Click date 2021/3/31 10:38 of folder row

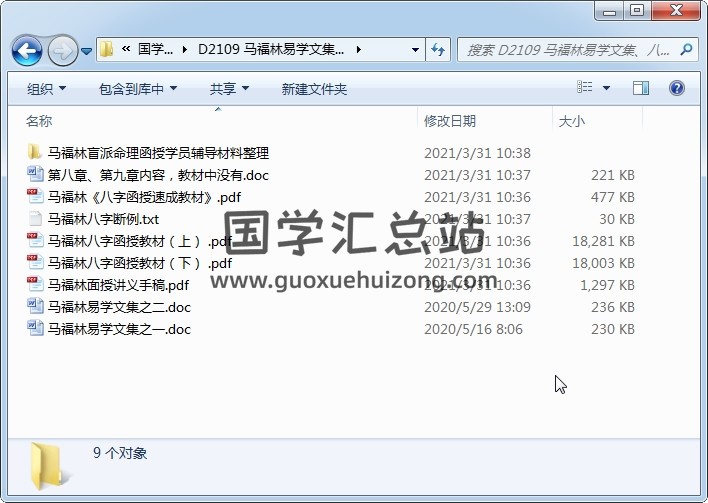tap(477, 153)
